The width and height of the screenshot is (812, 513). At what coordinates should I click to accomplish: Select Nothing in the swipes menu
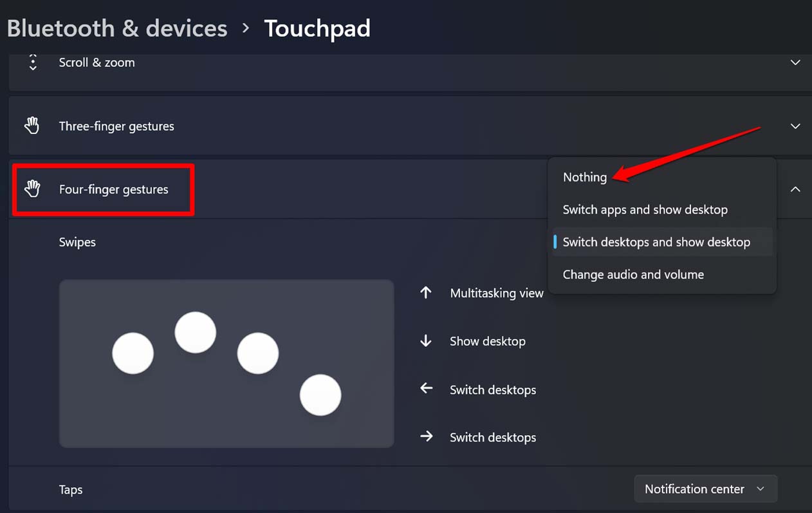(x=663, y=177)
